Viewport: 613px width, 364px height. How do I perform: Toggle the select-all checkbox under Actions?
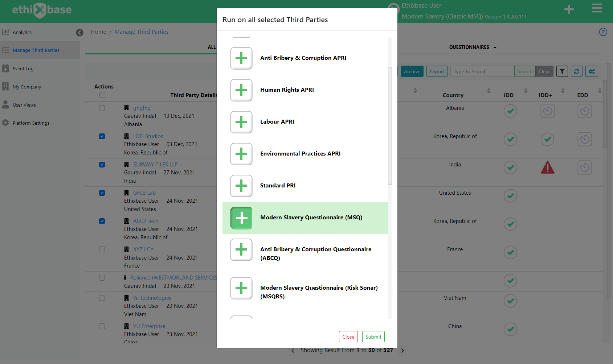point(102,95)
